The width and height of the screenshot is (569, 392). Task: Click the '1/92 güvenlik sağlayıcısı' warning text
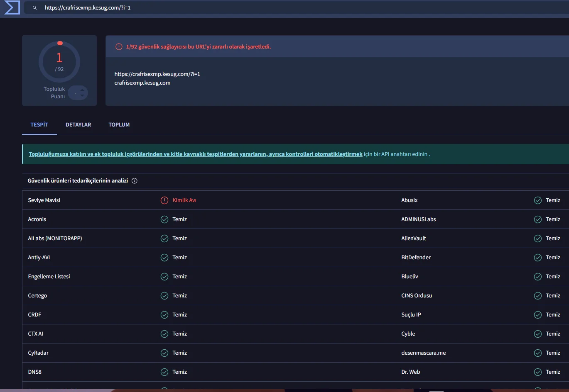coord(199,47)
